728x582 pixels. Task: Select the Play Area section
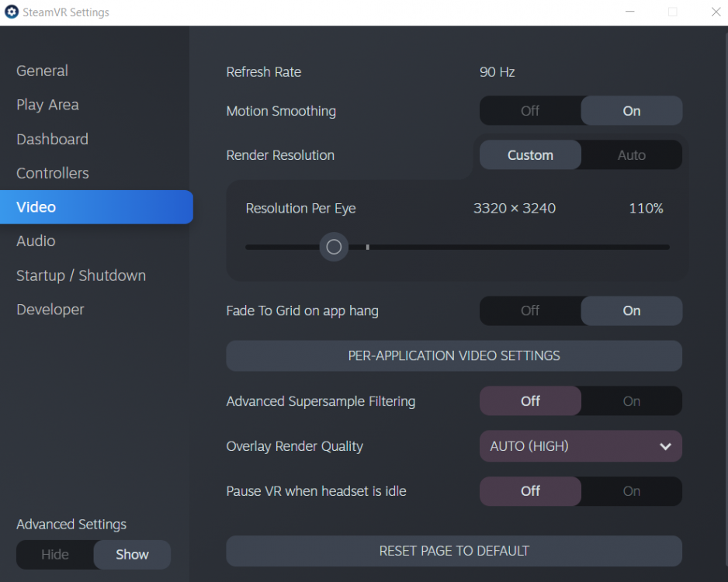pos(47,105)
